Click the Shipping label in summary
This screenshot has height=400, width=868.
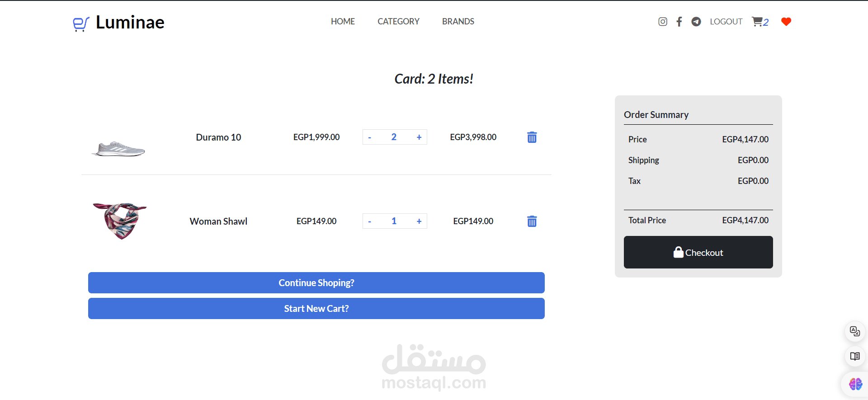644,160
